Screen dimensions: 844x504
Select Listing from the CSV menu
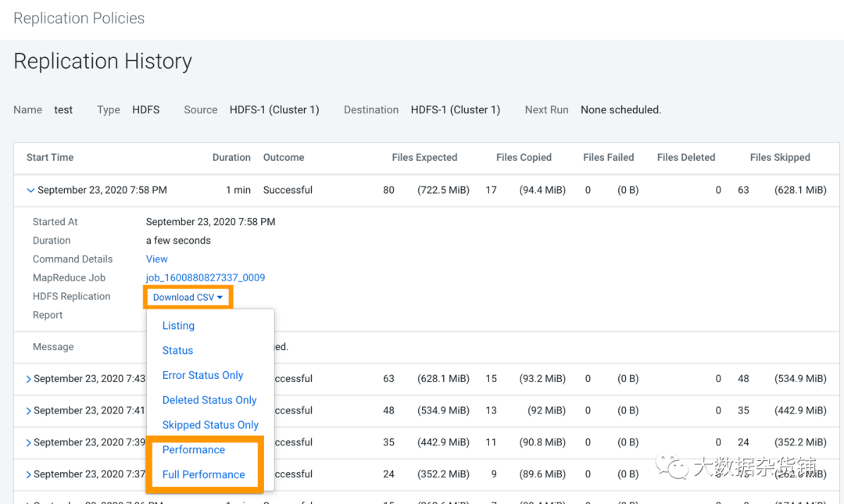(x=178, y=326)
